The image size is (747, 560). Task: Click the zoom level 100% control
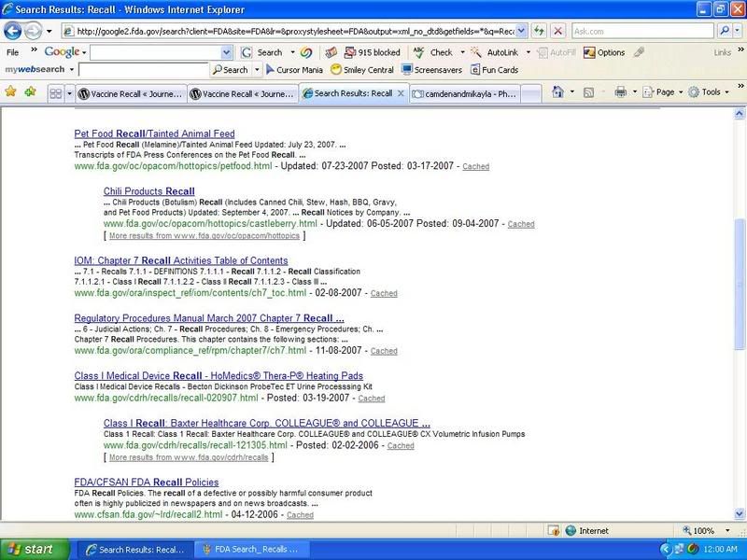coord(703,530)
